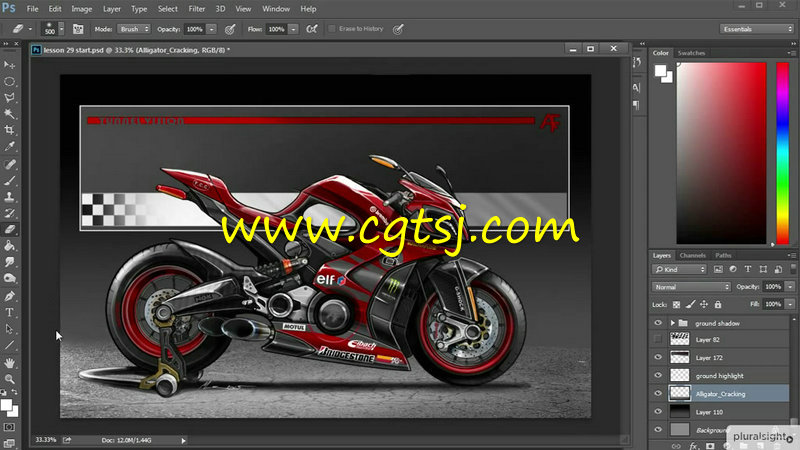Open the Image menu
This screenshot has width=800, height=450.
point(82,9)
